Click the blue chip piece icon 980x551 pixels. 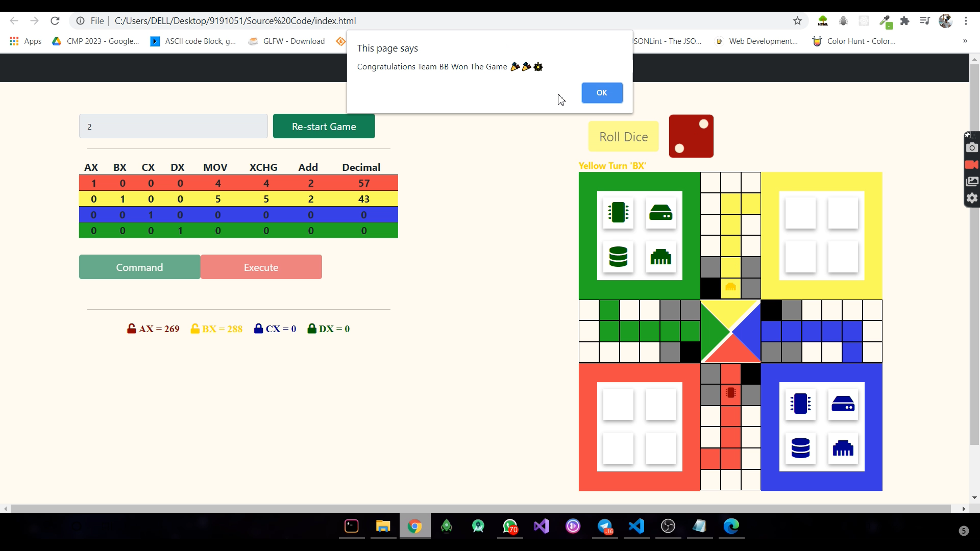(800, 404)
